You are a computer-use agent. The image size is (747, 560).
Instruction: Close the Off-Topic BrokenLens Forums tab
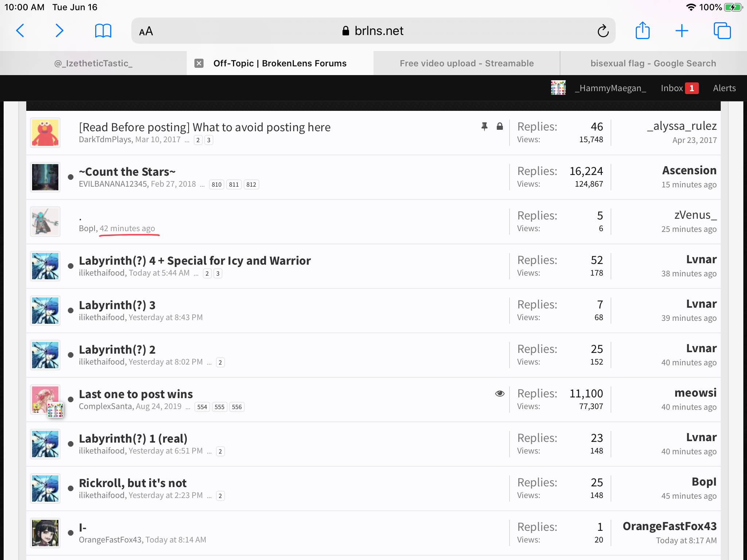(x=199, y=63)
